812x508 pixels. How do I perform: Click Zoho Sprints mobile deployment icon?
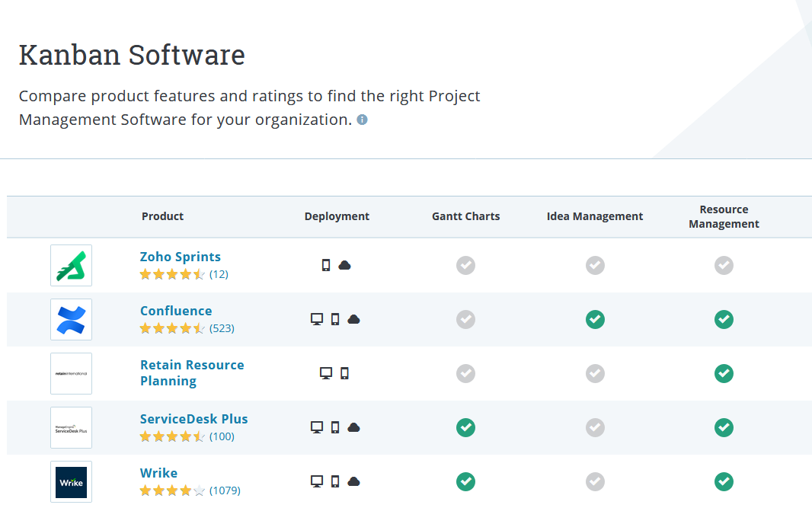tap(326, 265)
